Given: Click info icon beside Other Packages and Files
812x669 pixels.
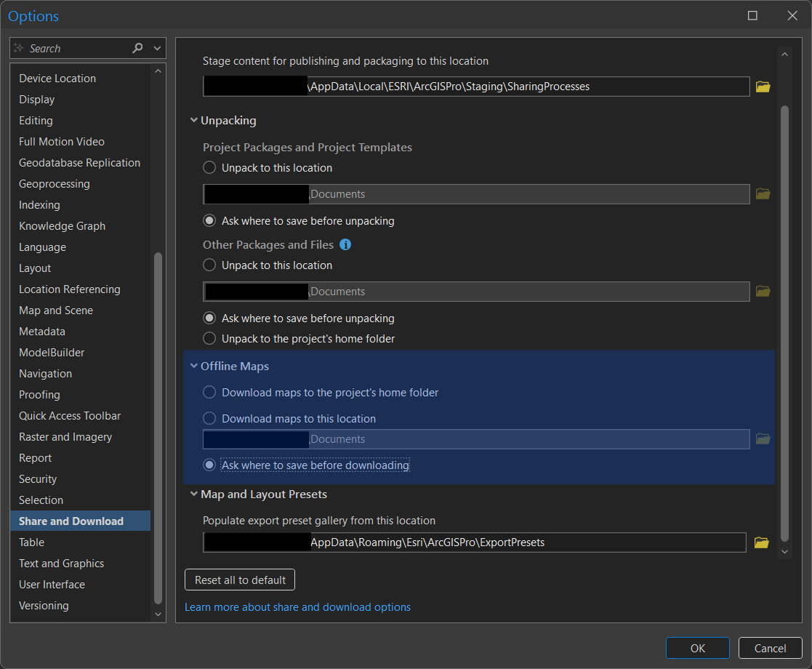Looking at the screenshot, I should [x=345, y=244].
